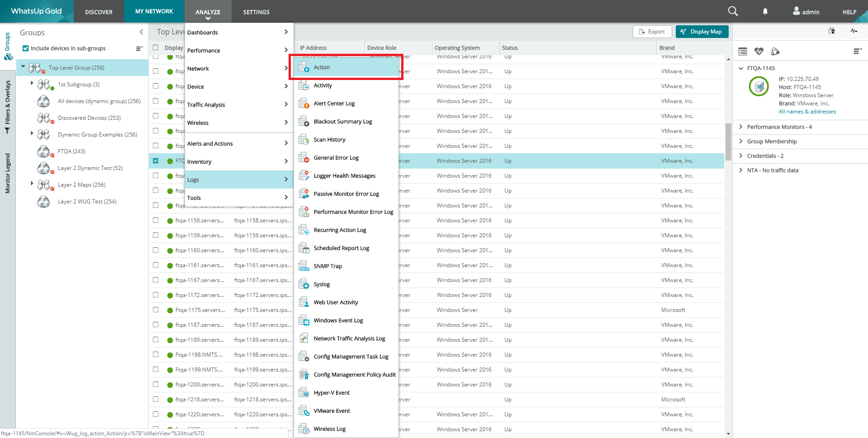Open the HELP link
This screenshot has width=868, height=438.
coord(849,12)
